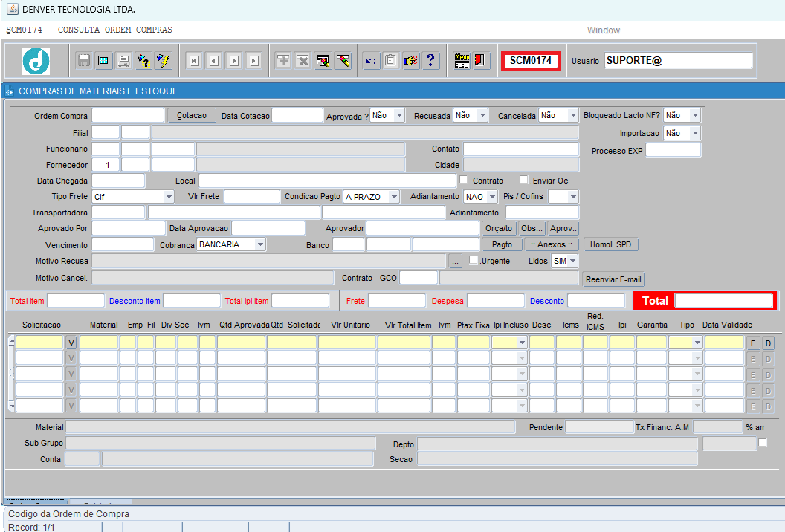The width and height of the screenshot is (785, 532).
Task: Open the Pis / Cofins dropdown
Action: coord(573,197)
